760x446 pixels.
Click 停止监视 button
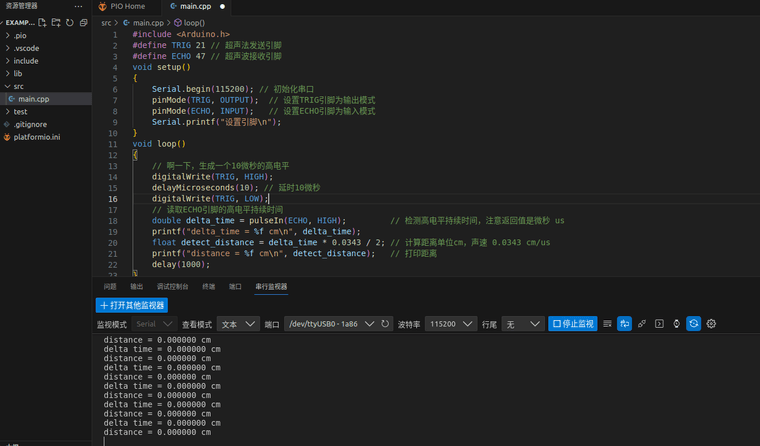[572, 323]
